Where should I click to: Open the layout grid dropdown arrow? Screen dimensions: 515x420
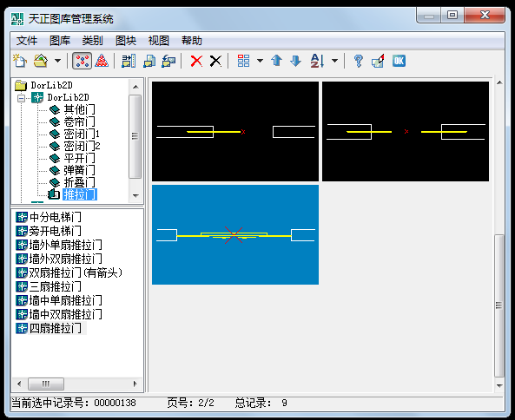(x=260, y=61)
